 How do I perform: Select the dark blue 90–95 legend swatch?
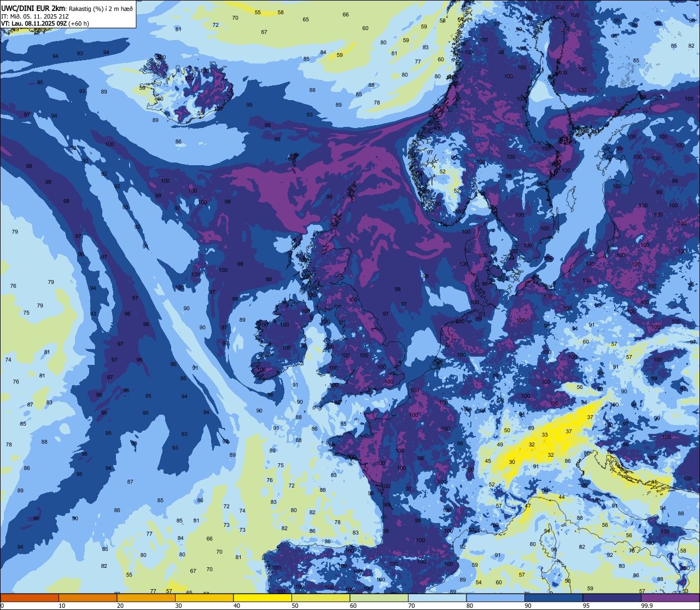554,597
